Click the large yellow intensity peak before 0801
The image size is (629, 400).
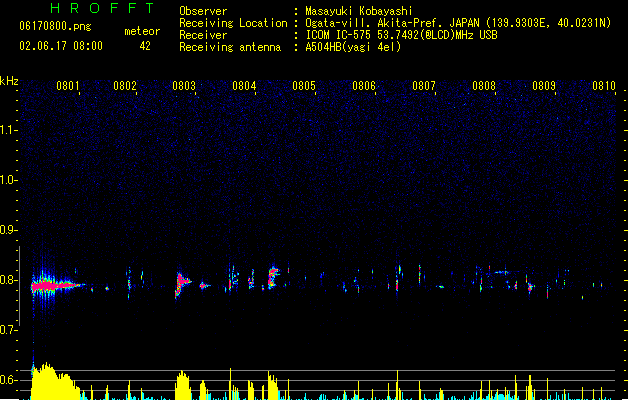click(x=54, y=381)
